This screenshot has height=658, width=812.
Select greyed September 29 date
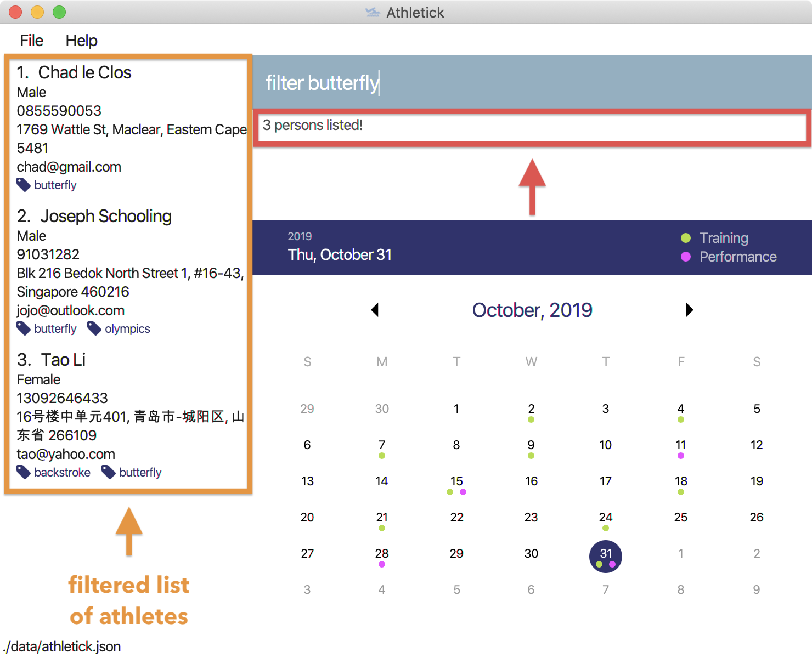coord(307,409)
